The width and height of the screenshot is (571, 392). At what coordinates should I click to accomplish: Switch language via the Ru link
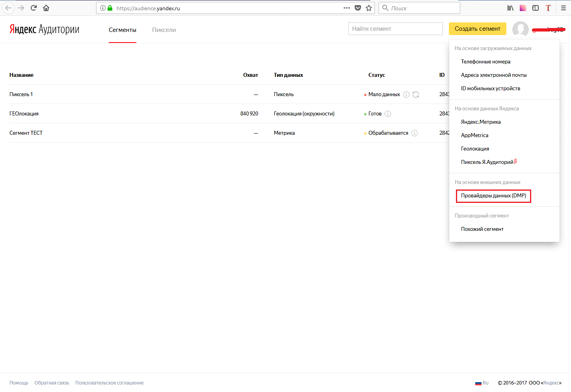click(x=485, y=383)
